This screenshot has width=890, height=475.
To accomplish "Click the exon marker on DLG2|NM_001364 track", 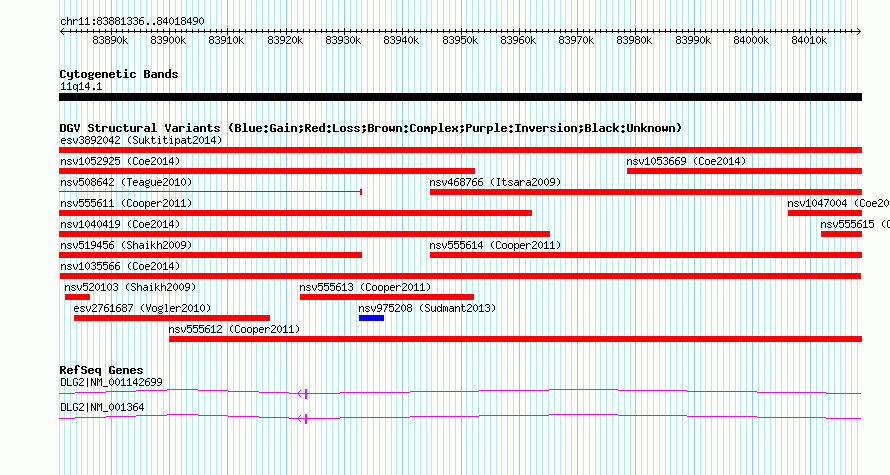I will click(x=305, y=419).
